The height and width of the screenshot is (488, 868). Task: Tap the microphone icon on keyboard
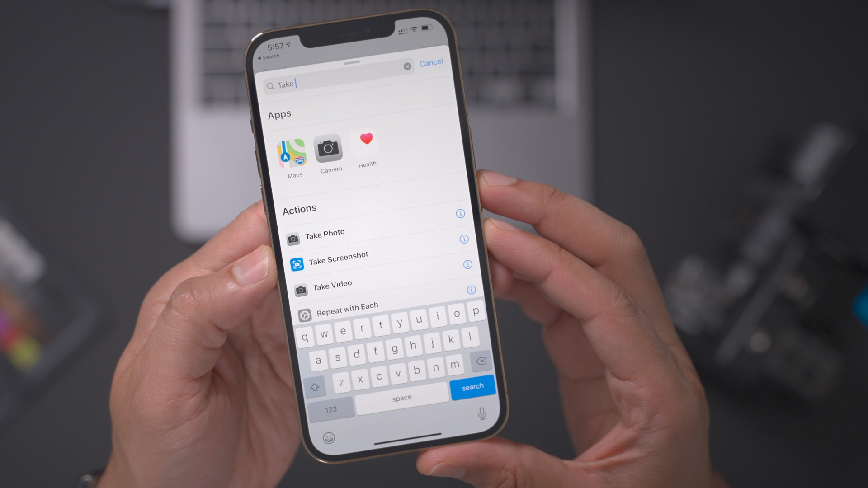[481, 413]
